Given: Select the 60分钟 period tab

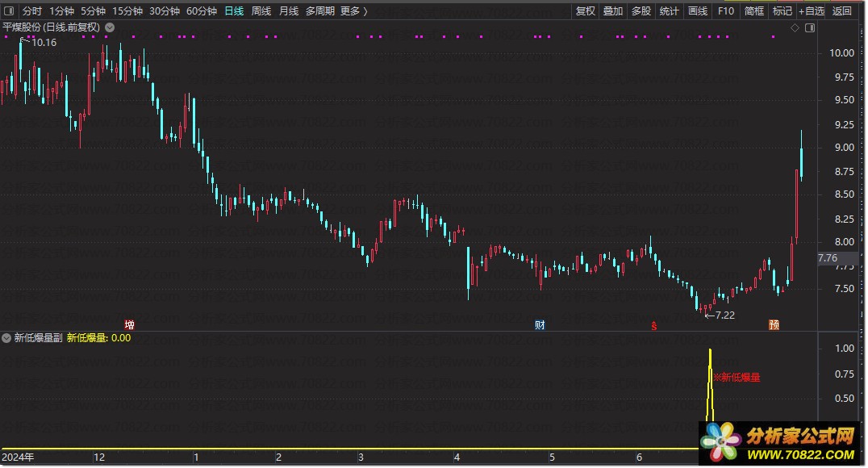Looking at the screenshot, I should [x=202, y=11].
